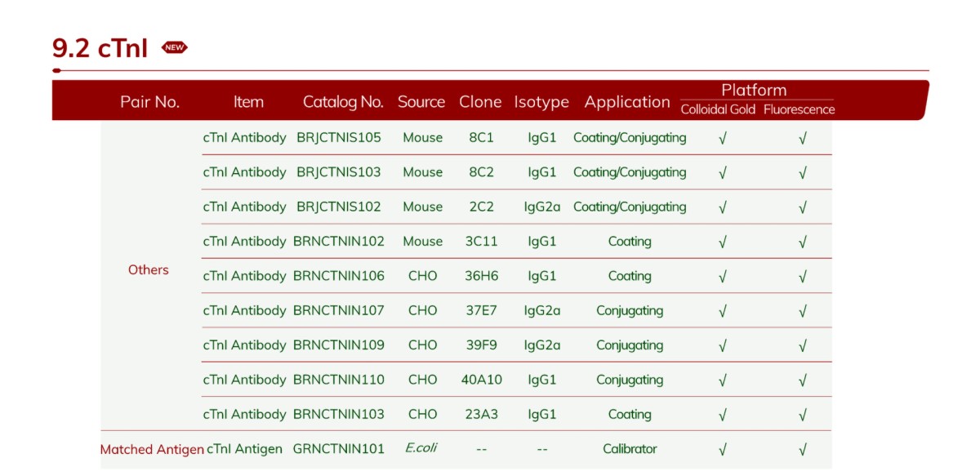Select the Application column header

click(x=627, y=102)
